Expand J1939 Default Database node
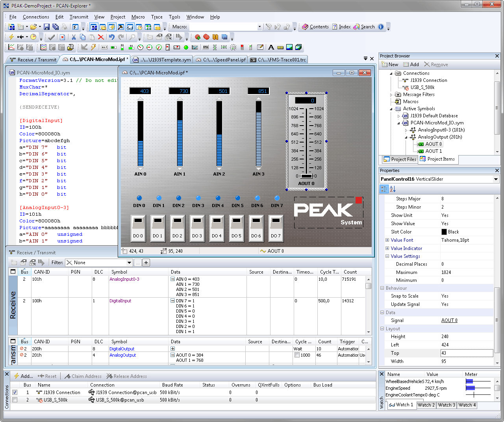 [398, 116]
